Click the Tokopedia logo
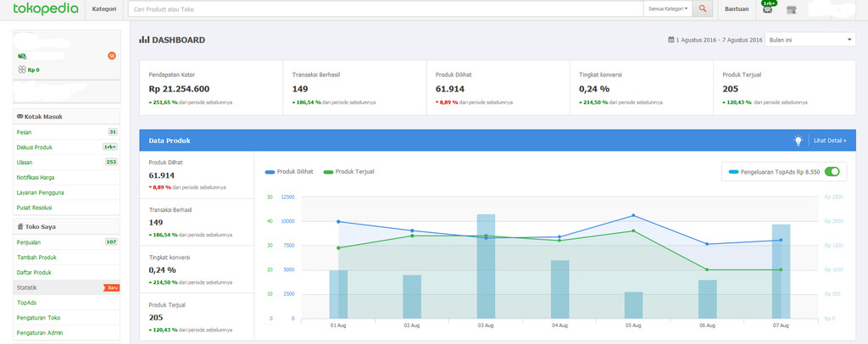This screenshot has width=868, height=344. (x=46, y=8)
